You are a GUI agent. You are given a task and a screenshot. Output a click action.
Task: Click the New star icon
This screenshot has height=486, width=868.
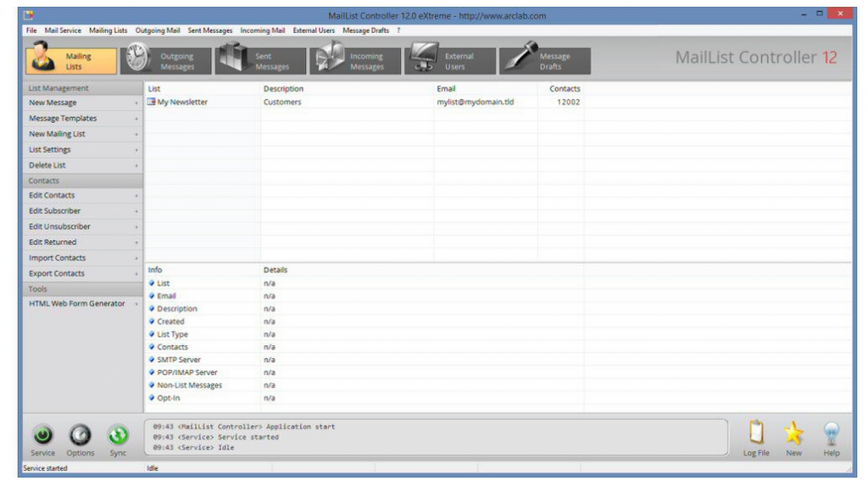click(793, 433)
